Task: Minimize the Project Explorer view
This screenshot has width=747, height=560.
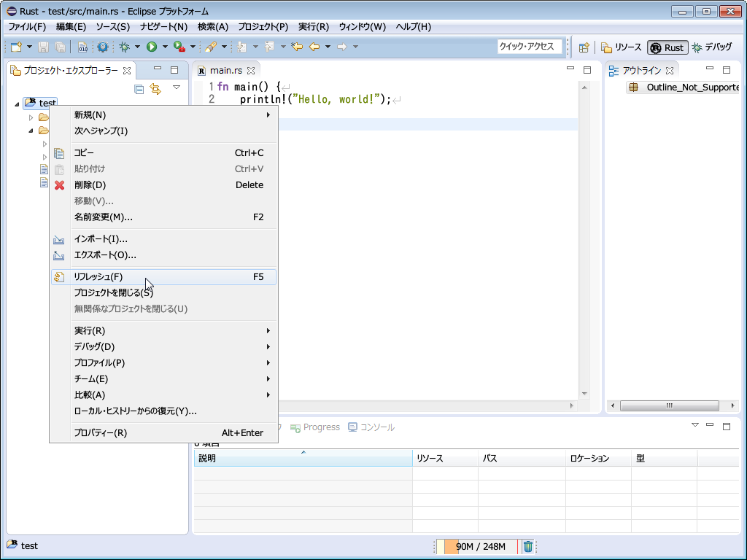Action: point(158,69)
